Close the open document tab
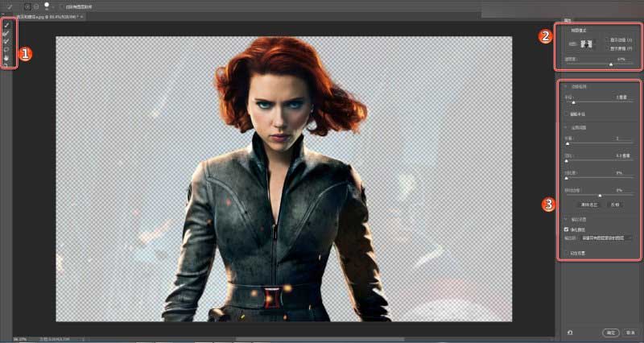The width and height of the screenshot is (644, 343). click(82, 17)
